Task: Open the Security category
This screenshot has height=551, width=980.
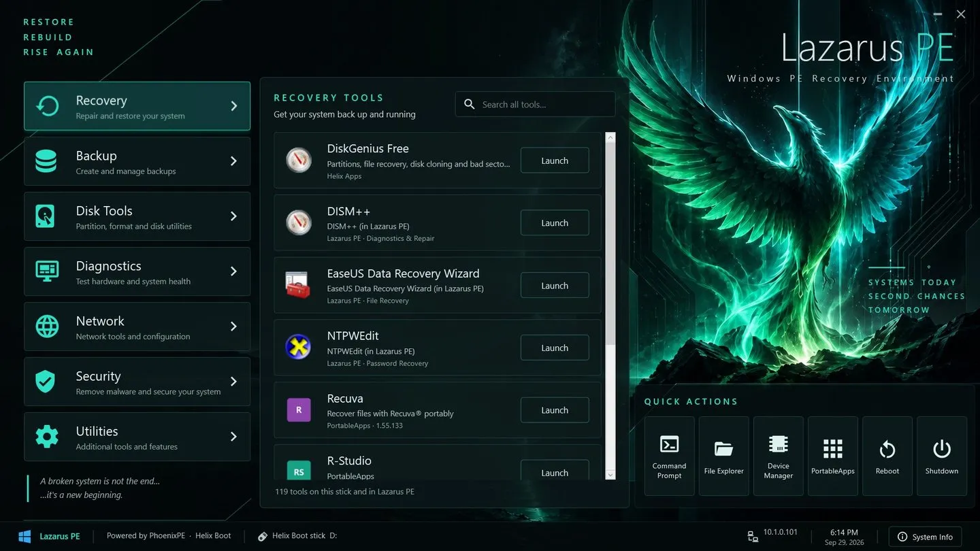Action: click(x=137, y=382)
